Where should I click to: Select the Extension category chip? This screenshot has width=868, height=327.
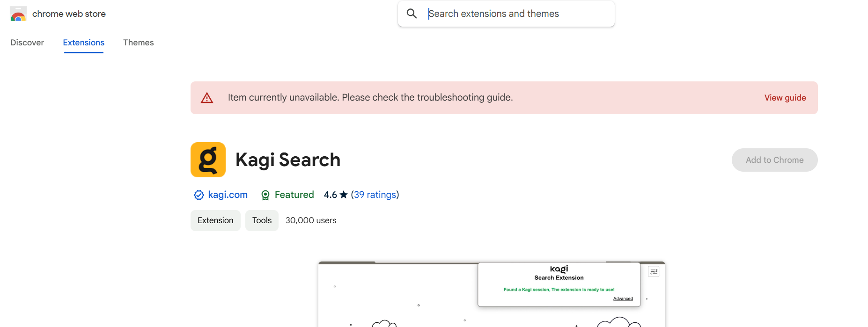coord(215,220)
